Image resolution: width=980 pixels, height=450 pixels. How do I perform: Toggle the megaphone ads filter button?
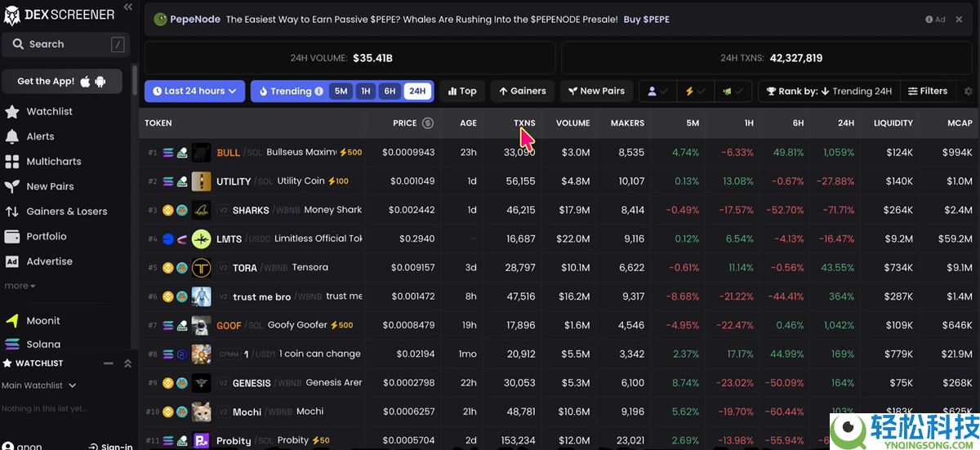(733, 91)
